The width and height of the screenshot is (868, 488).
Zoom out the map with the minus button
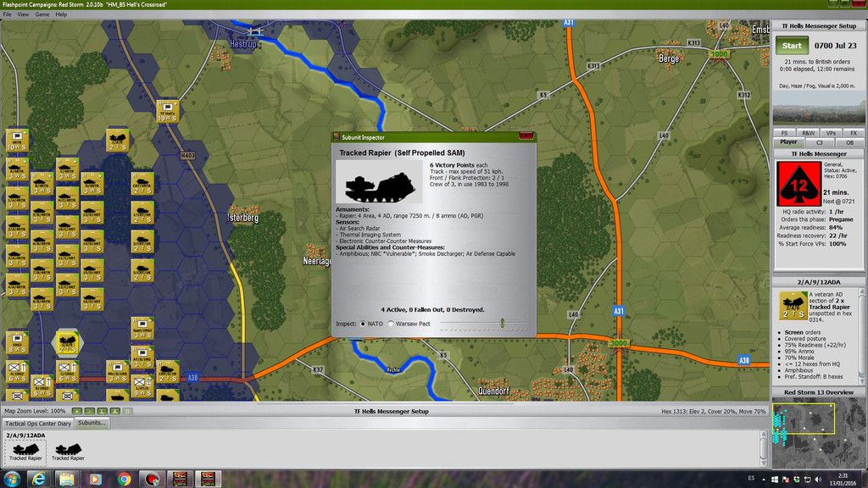90,411
